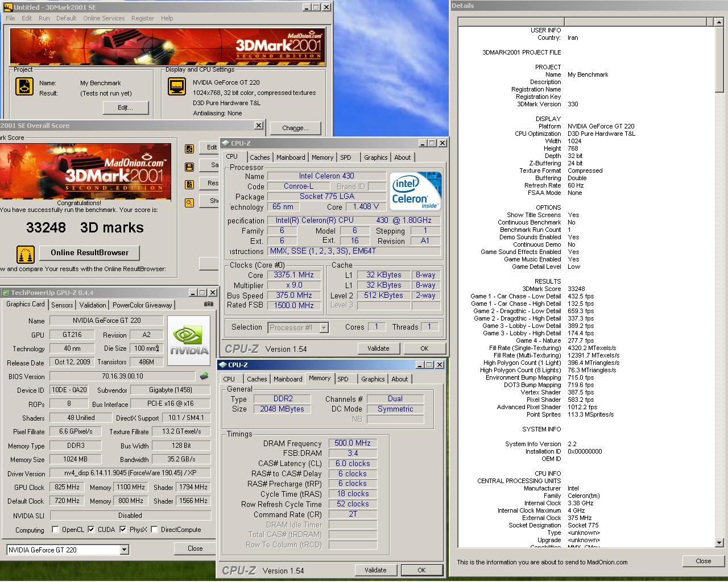Open the Help menu in 3DMark2001

pos(167,18)
